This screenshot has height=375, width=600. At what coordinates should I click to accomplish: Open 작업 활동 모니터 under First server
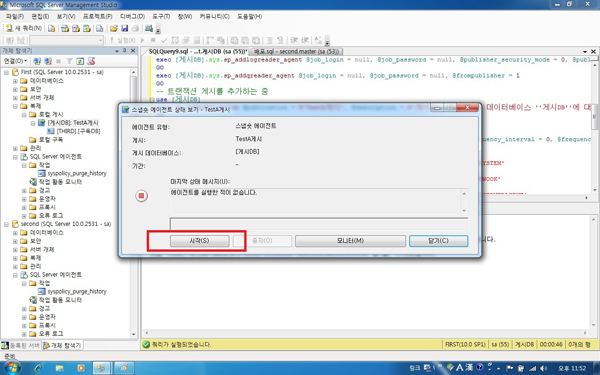click(x=60, y=182)
